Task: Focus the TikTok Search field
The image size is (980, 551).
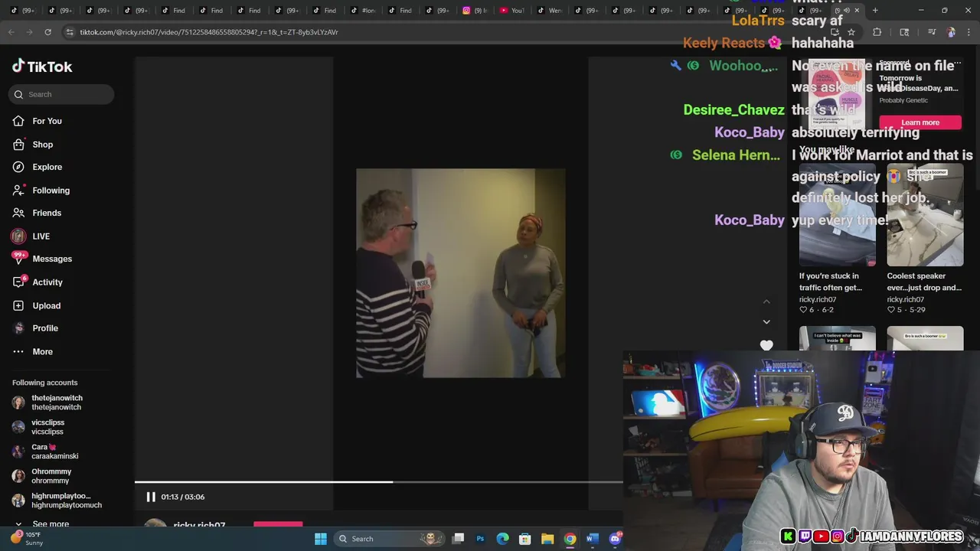Action: pyautogui.click(x=61, y=94)
